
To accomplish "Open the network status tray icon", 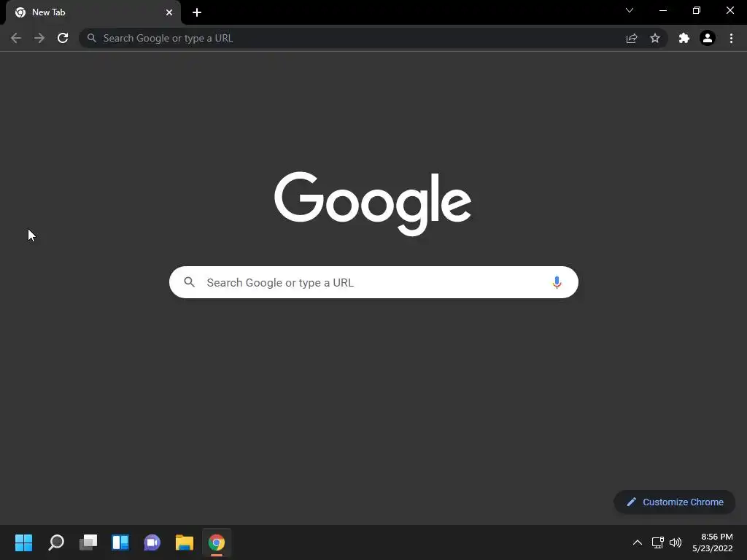I will coord(658,542).
